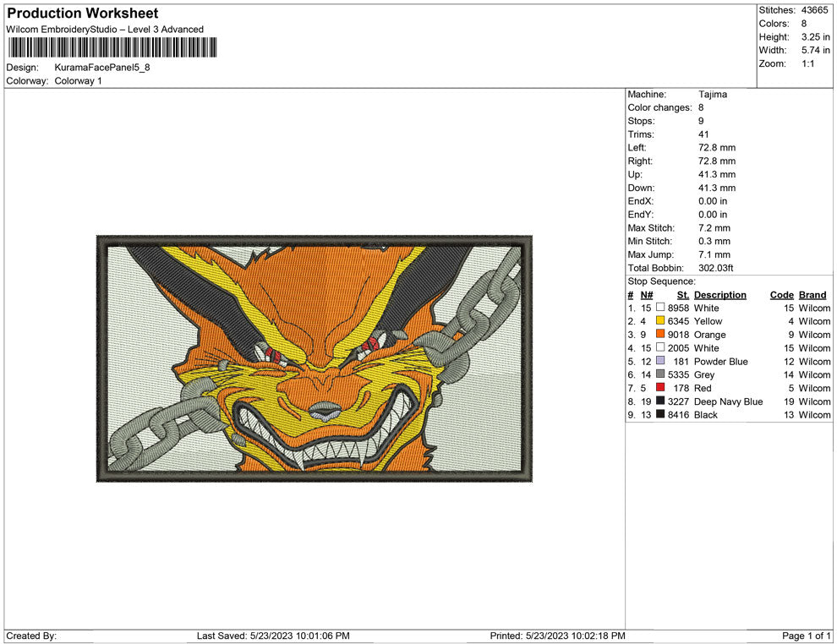
Task: Click the Grey description in row 6
Action: click(704, 374)
